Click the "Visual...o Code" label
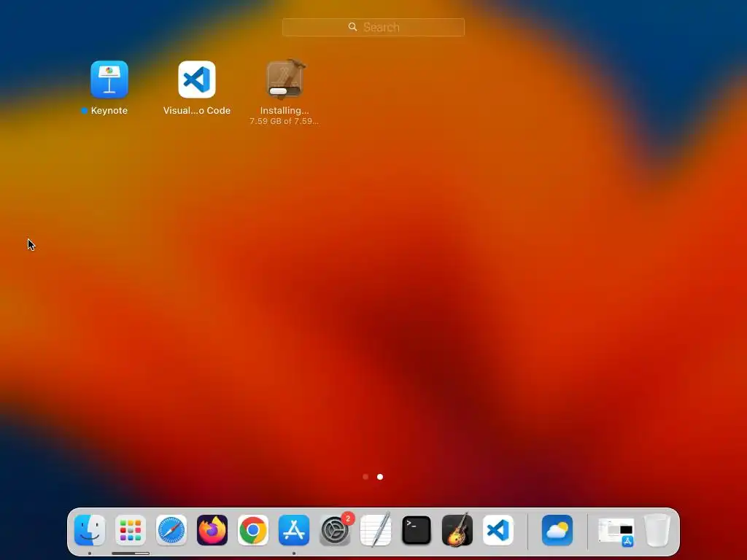 [x=197, y=111]
